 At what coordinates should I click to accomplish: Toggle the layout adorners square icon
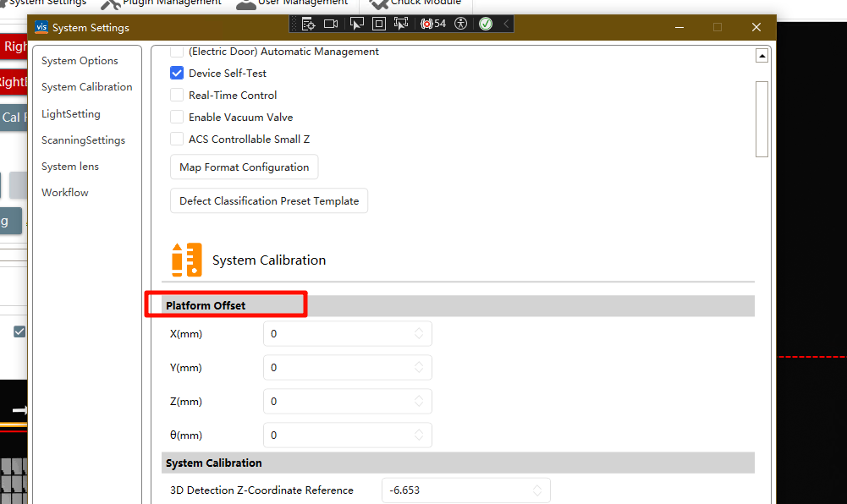pos(379,24)
